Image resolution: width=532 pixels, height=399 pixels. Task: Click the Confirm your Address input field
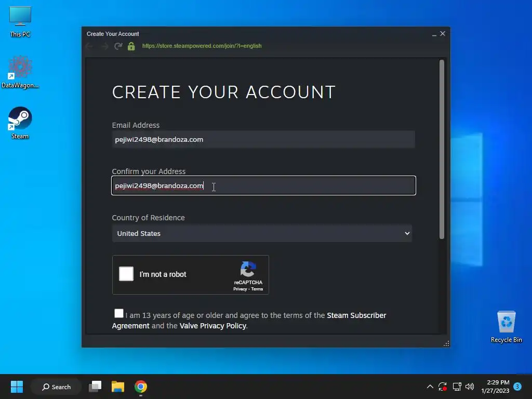coord(263,185)
